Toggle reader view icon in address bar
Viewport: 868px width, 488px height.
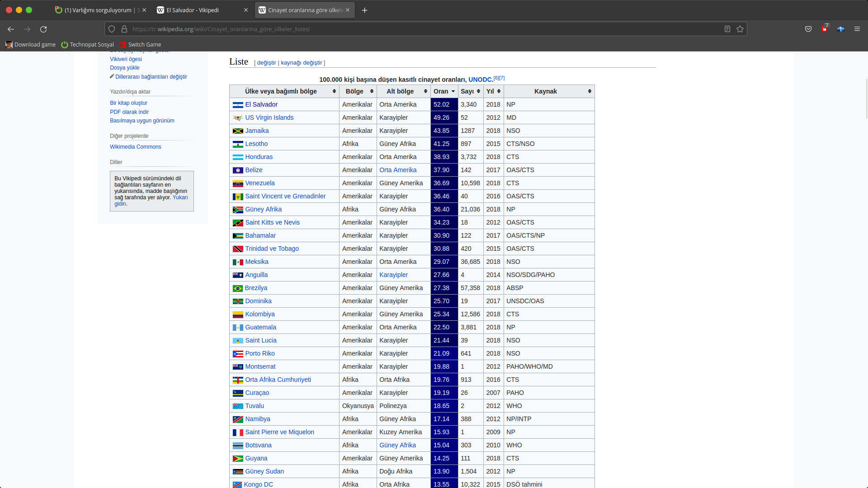click(x=727, y=29)
